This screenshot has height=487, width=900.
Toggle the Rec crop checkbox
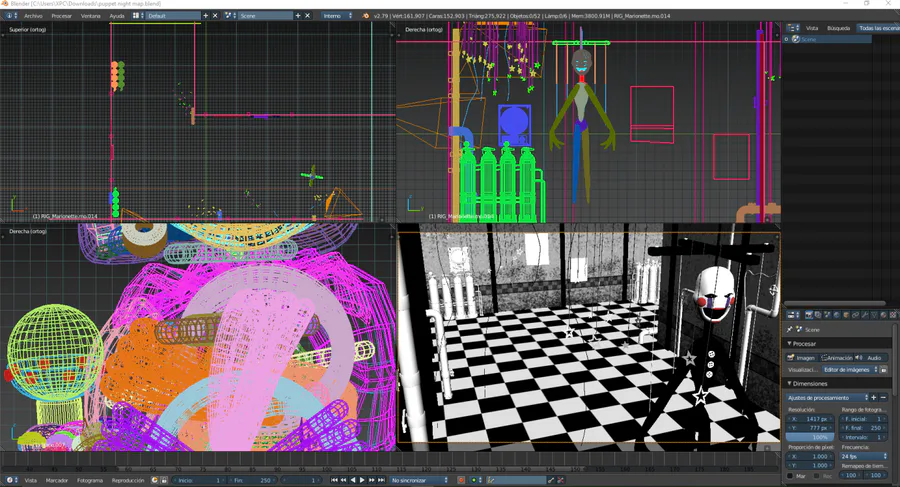coord(817,476)
